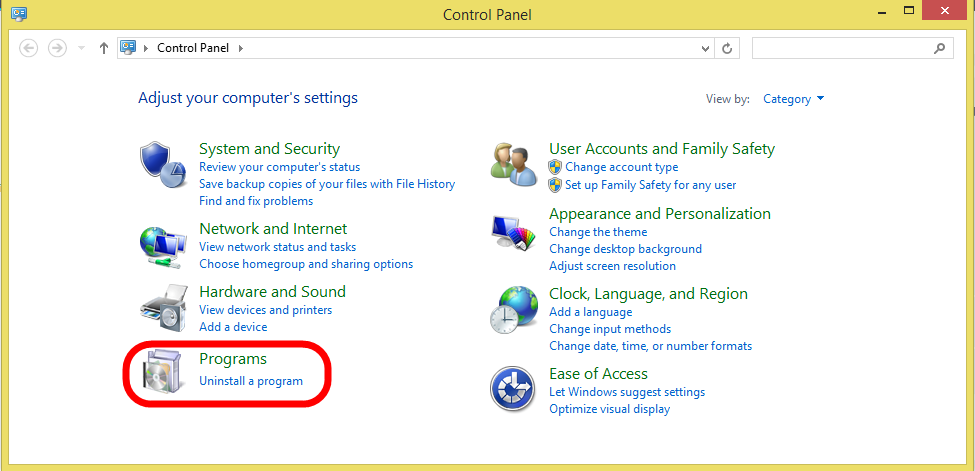Expand the address bar history dropdown arrow
This screenshot has height=471, width=975.
click(x=705, y=48)
